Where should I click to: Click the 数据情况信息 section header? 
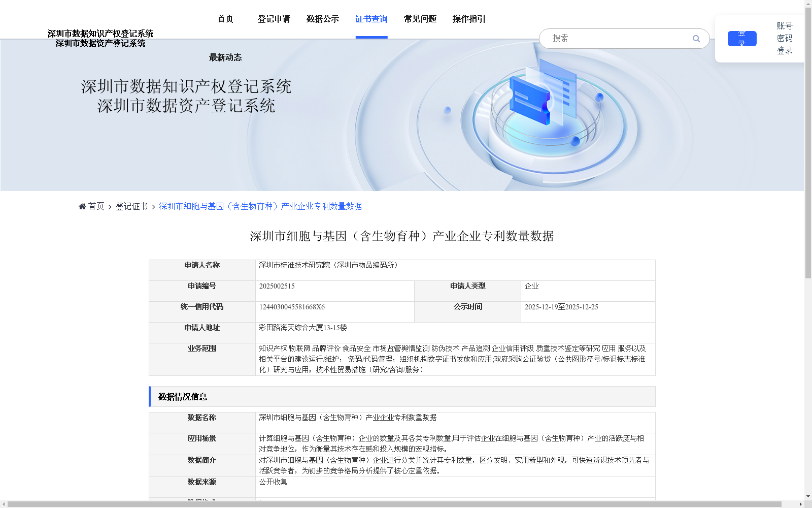pyautogui.click(x=402, y=397)
